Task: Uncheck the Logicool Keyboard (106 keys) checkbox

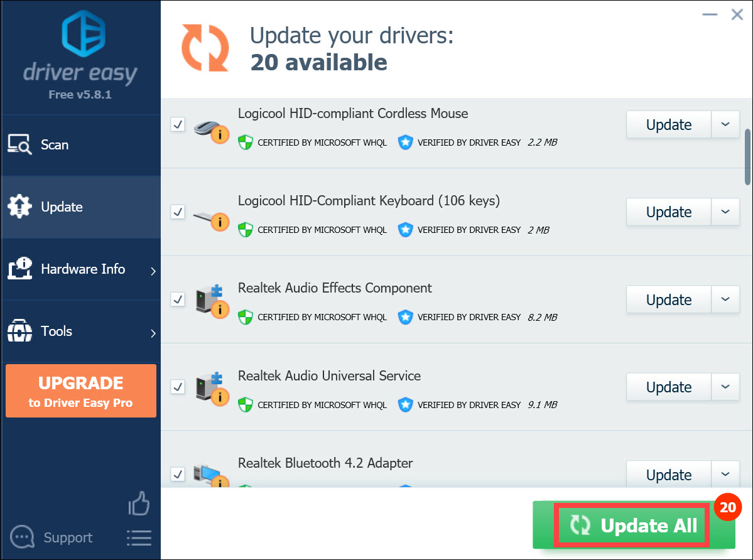Action: click(178, 212)
